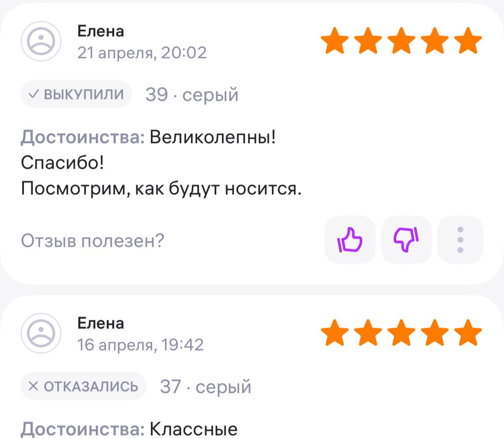Tap the '37 · серый' size and color label

tap(206, 387)
